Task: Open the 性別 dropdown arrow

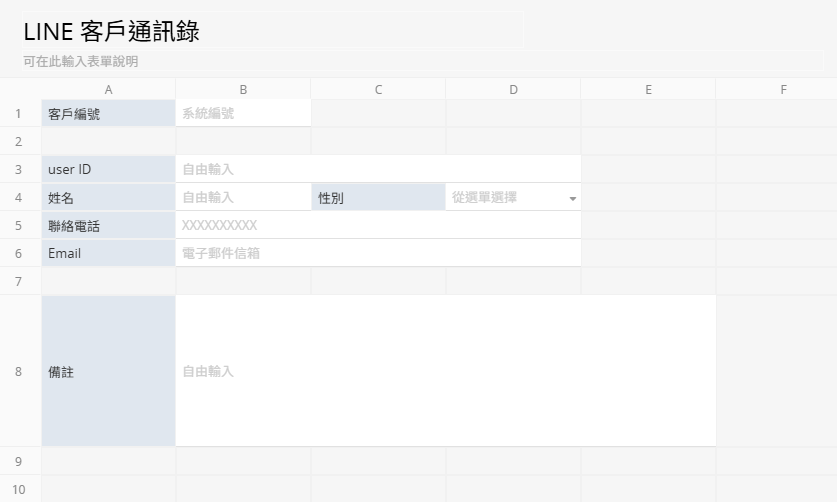Action: click(572, 199)
